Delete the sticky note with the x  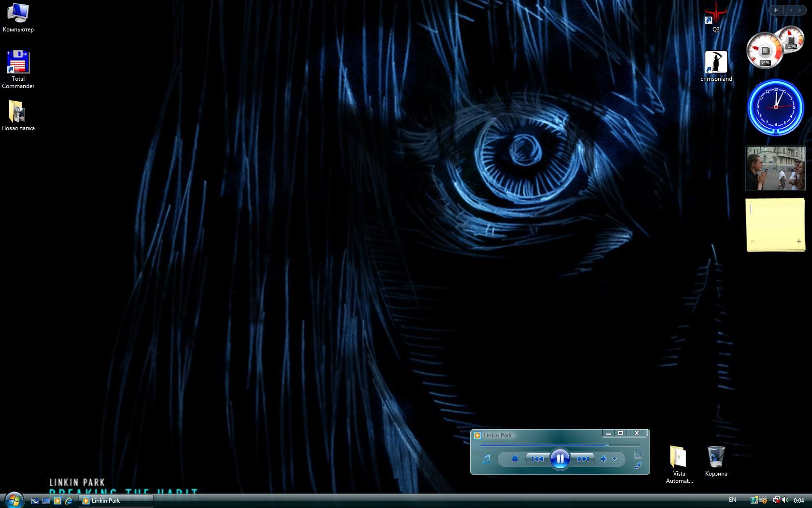click(x=753, y=241)
